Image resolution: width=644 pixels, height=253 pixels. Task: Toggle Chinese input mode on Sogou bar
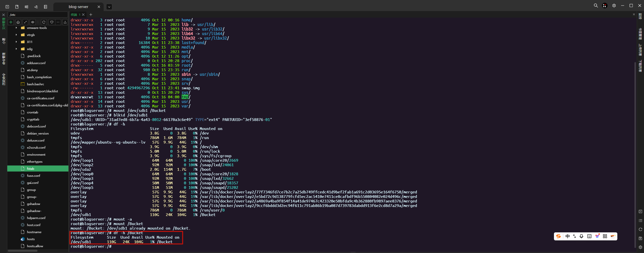568,236
